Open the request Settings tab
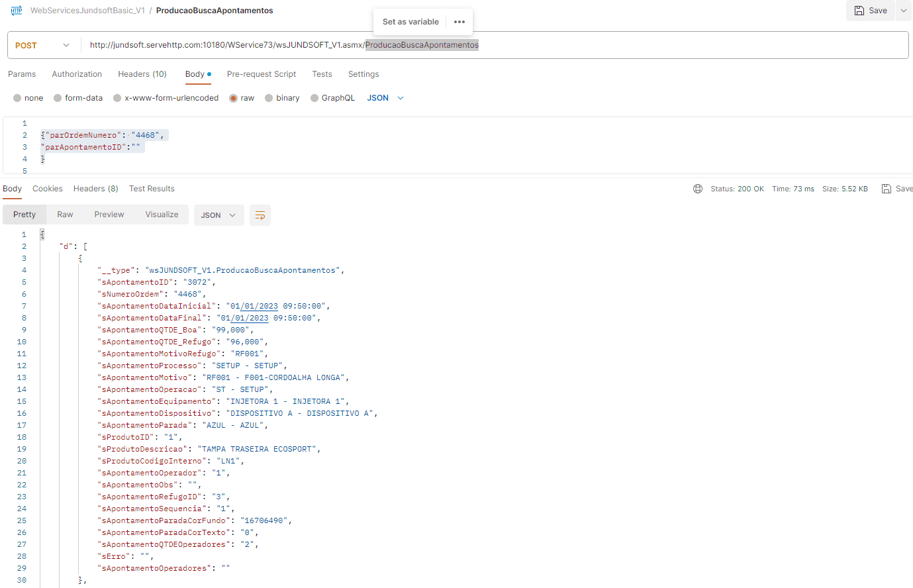 coord(363,74)
